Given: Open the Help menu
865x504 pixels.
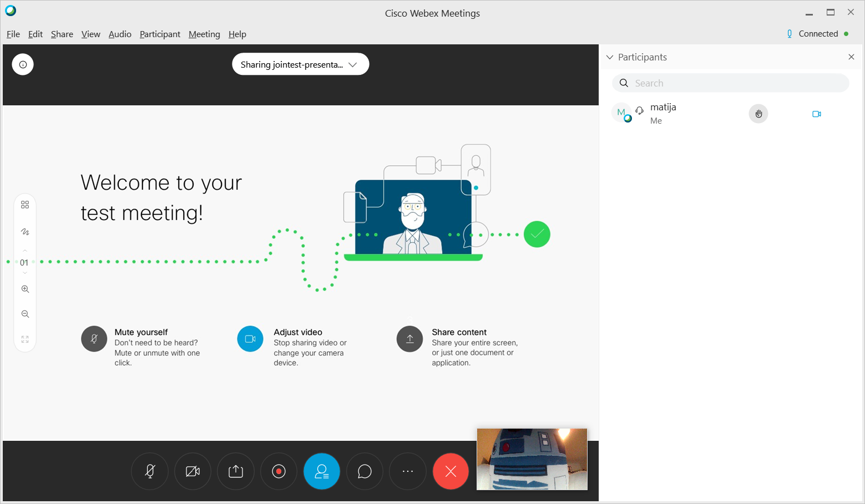Looking at the screenshot, I should coord(237,34).
